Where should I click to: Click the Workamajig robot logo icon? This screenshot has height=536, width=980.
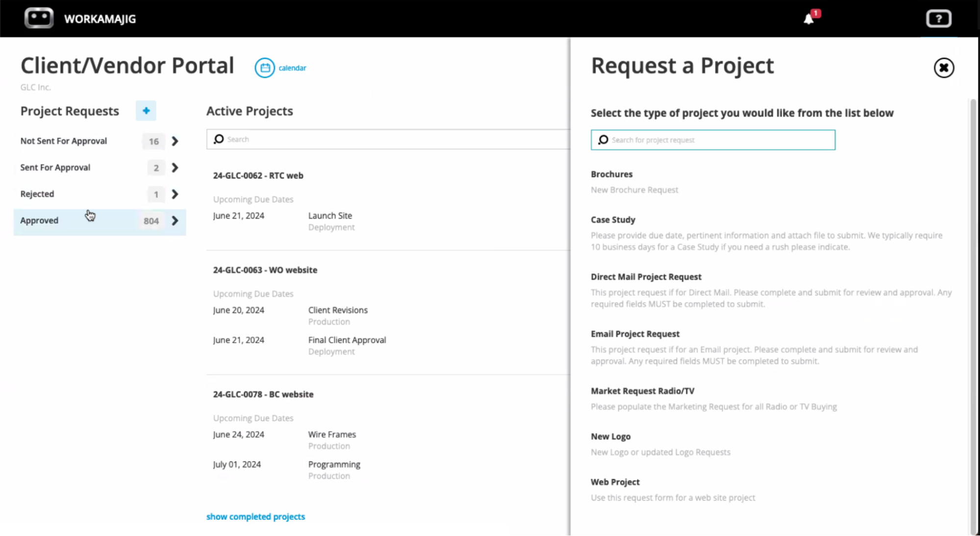(39, 18)
